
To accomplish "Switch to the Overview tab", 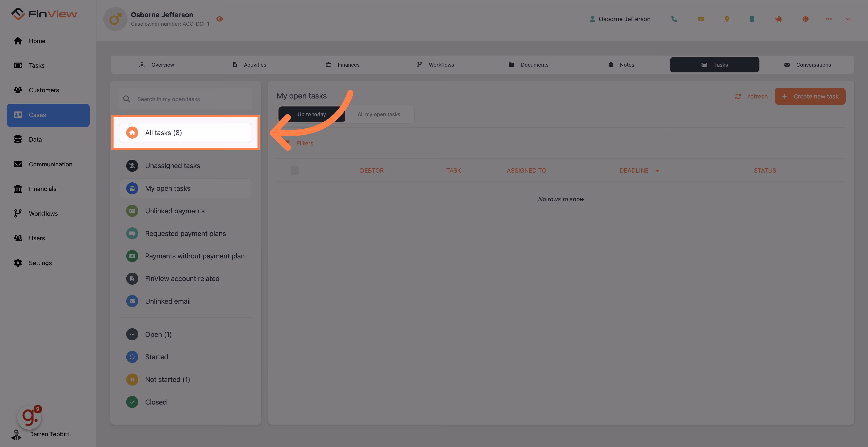I will click(157, 65).
